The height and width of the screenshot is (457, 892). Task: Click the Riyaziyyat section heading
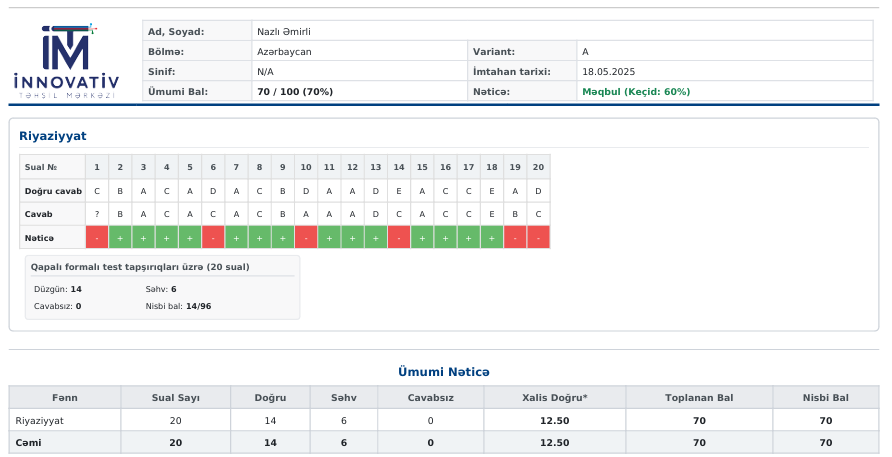(52, 136)
